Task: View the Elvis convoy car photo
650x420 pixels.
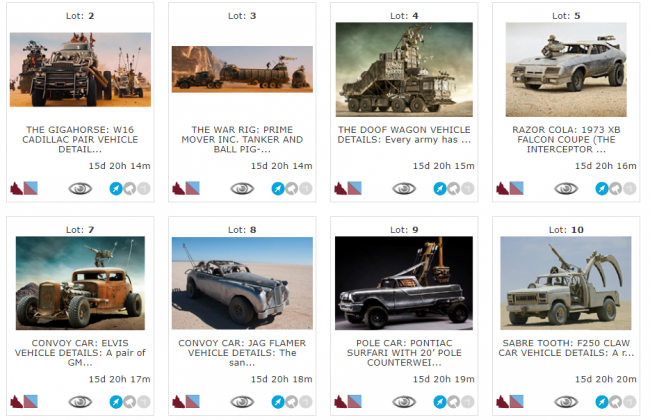Action: (80, 283)
